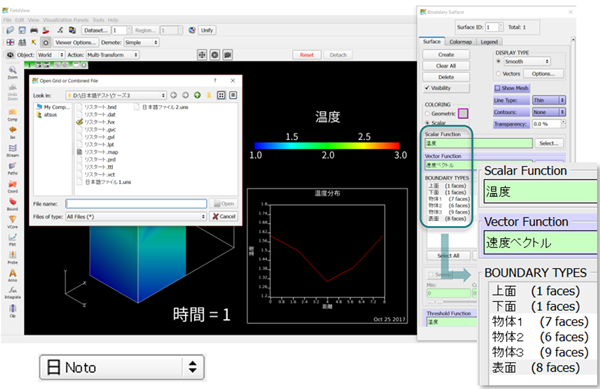
Task: Click the color wheel icon beside Unify
Action: [x=192, y=30]
